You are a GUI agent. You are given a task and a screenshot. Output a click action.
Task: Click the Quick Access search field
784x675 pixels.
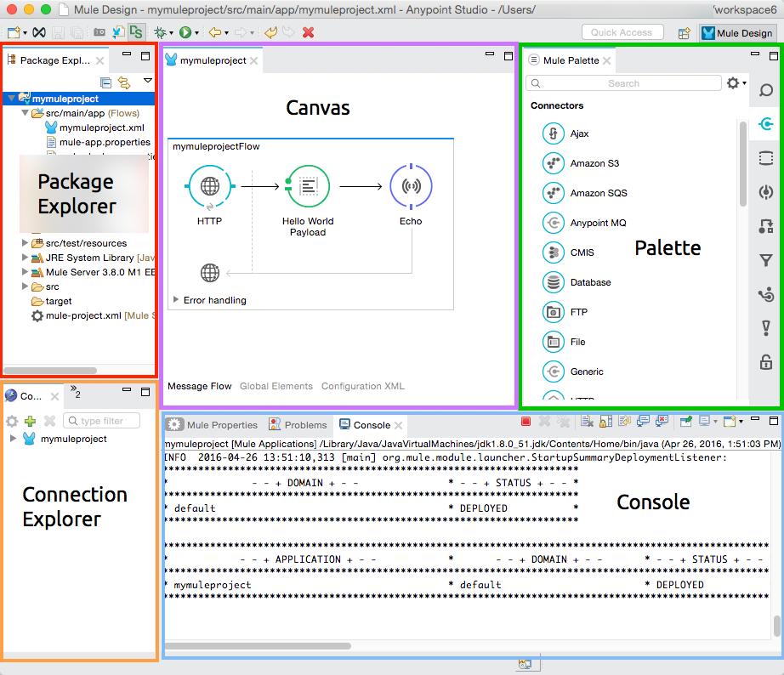(x=622, y=32)
